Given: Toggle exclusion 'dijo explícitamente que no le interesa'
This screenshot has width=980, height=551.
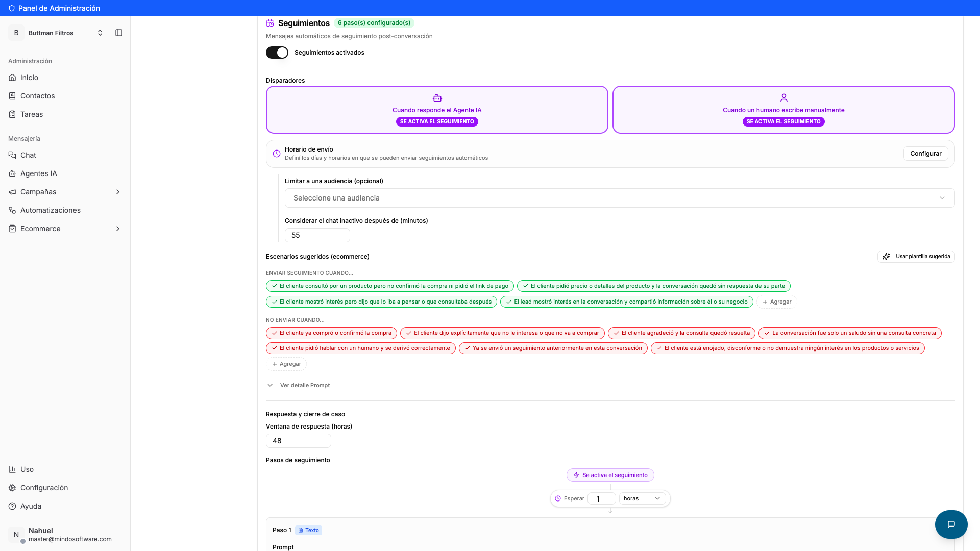Looking at the screenshot, I should click(502, 333).
